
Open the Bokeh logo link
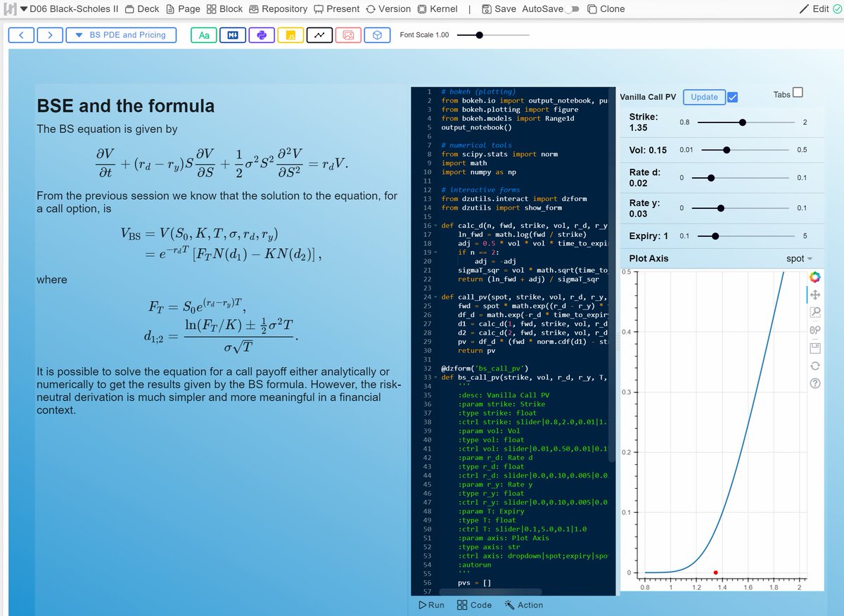coord(814,277)
